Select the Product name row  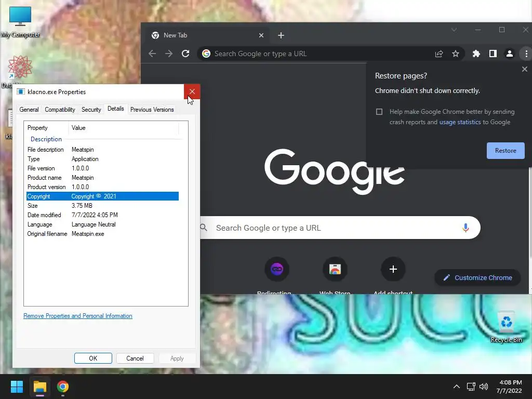tap(102, 178)
